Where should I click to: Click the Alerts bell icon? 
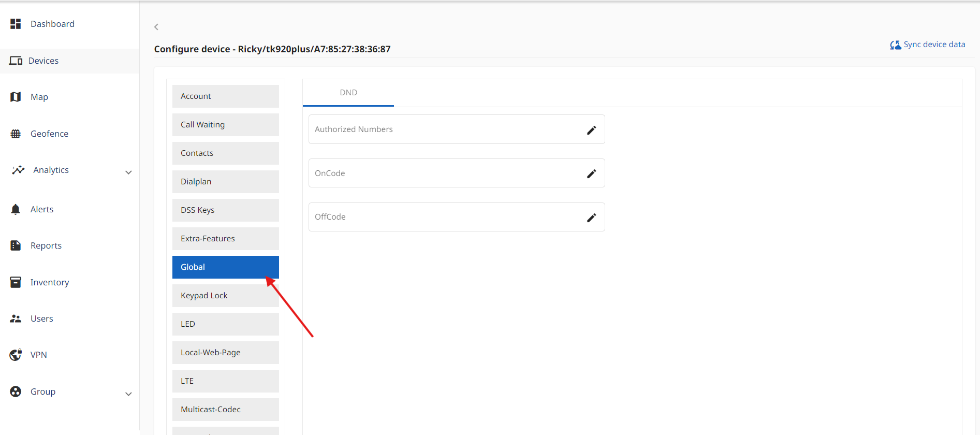pyautogui.click(x=16, y=209)
